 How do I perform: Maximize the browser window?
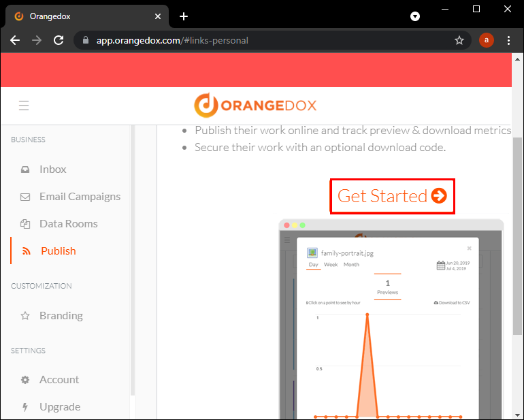click(476, 10)
